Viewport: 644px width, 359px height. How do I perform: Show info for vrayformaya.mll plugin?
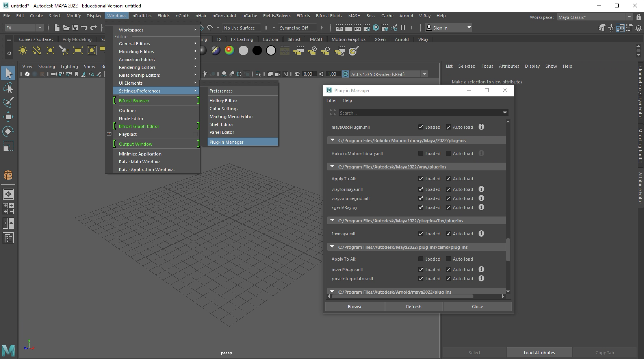pos(481,189)
